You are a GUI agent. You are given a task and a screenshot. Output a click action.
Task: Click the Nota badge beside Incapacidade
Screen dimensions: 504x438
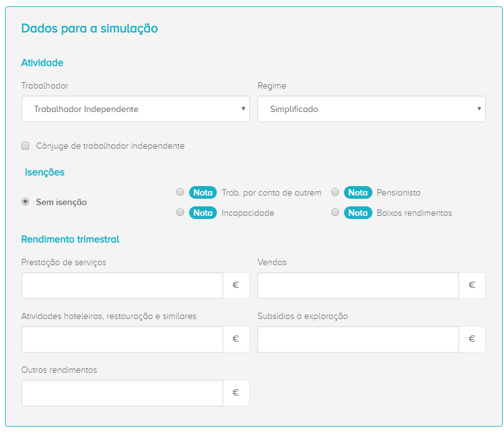(202, 213)
